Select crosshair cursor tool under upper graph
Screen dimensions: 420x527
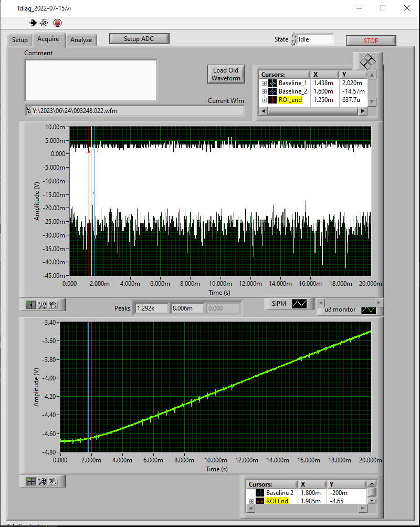pyautogui.click(x=31, y=304)
